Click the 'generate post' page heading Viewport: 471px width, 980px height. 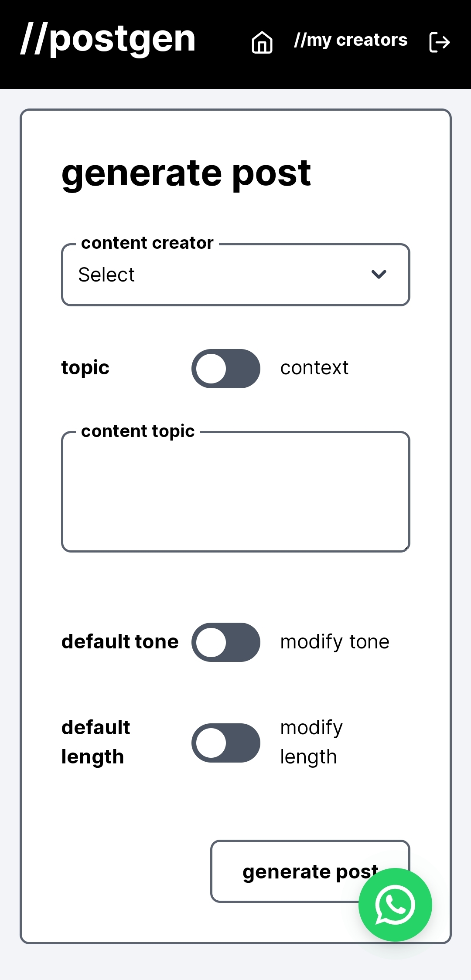186,173
